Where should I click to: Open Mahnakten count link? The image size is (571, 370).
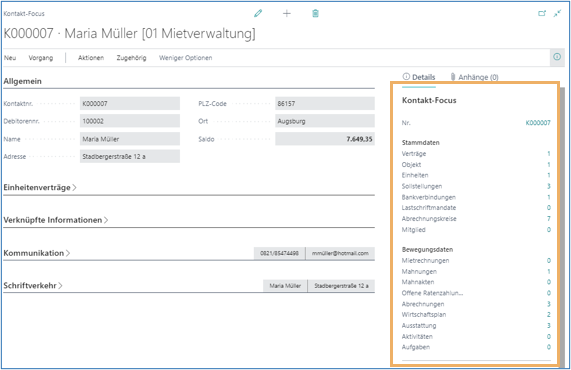click(548, 282)
